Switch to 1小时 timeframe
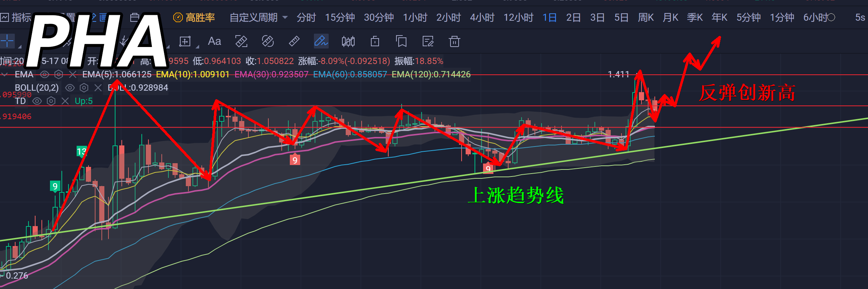Image resolution: width=868 pixels, height=289 pixels. point(415,17)
